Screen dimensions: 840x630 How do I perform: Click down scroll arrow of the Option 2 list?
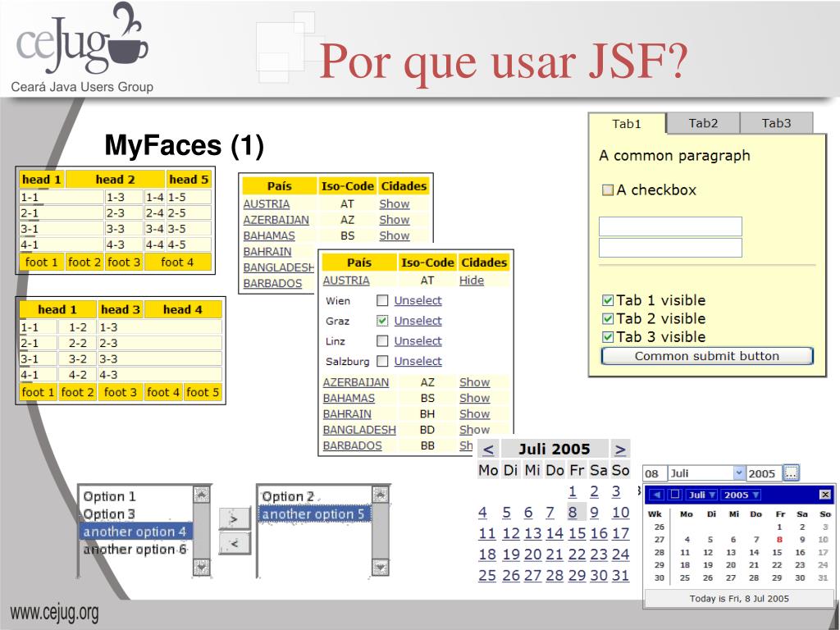tap(380, 567)
